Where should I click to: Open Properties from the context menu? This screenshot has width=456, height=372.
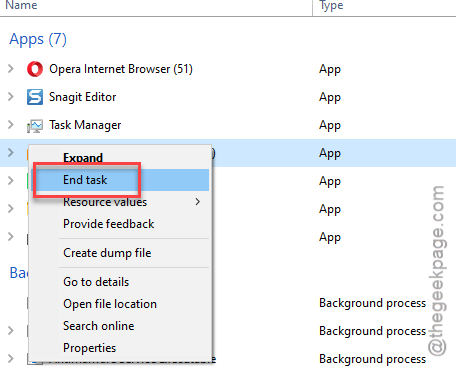90,348
